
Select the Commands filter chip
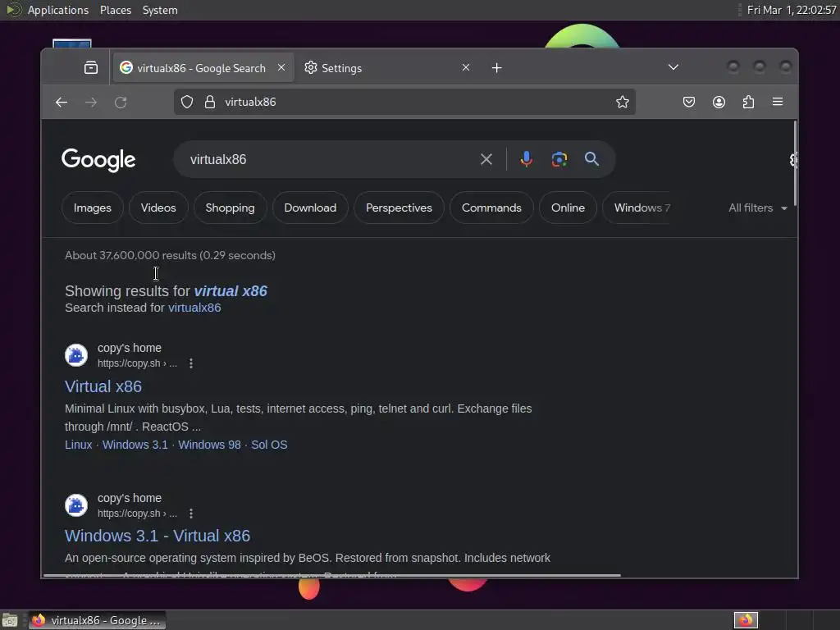(x=491, y=208)
